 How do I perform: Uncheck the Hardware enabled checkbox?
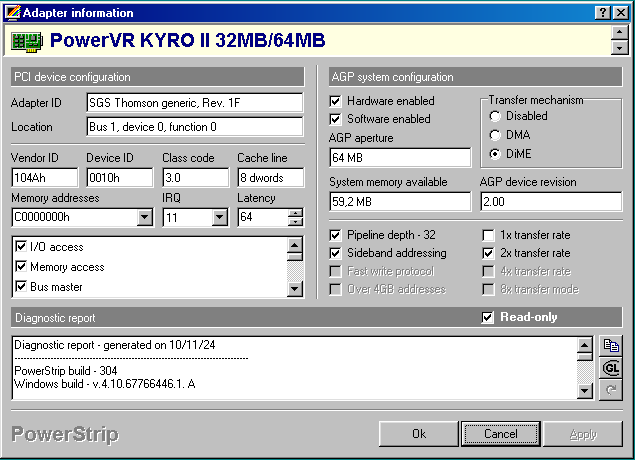(336, 101)
